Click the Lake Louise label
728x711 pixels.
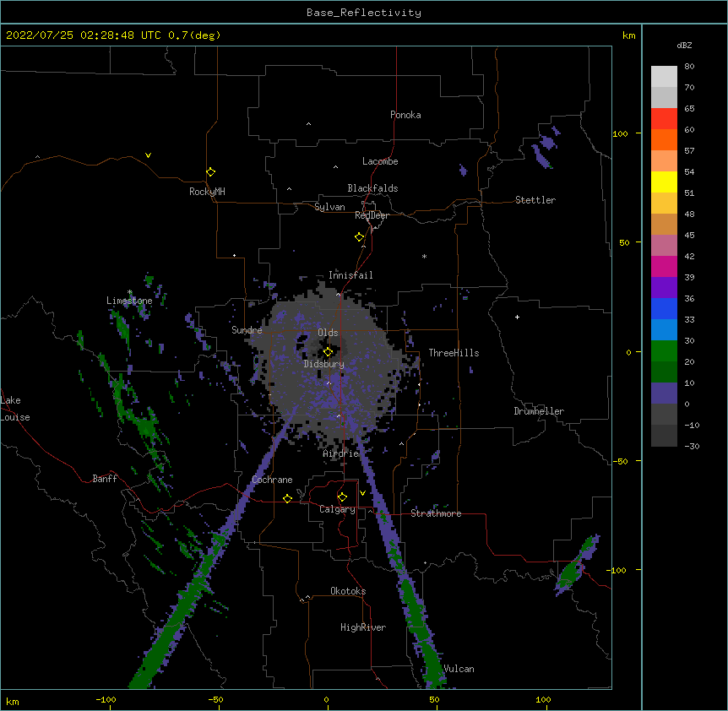[15, 409]
